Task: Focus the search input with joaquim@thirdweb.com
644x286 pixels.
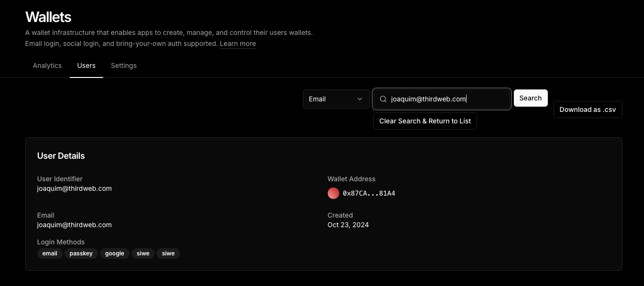Action: [442, 99]
